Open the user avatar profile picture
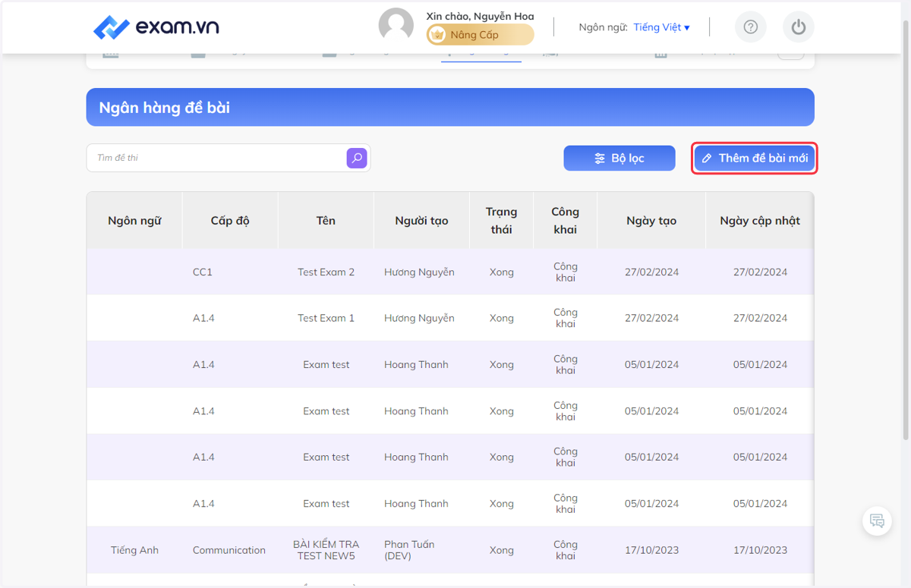This screenshot has width=911, height=588. coord(396,26)
